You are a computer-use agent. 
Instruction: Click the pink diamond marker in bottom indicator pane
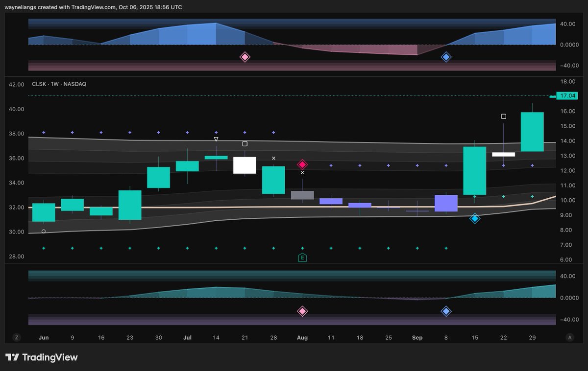[x=302, y=311]
